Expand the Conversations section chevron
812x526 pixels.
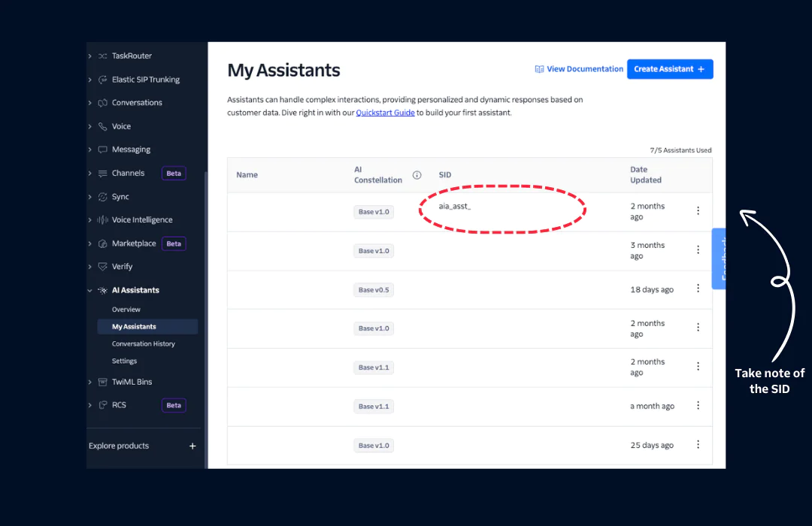pyautogui.click(x=90, y=103)
